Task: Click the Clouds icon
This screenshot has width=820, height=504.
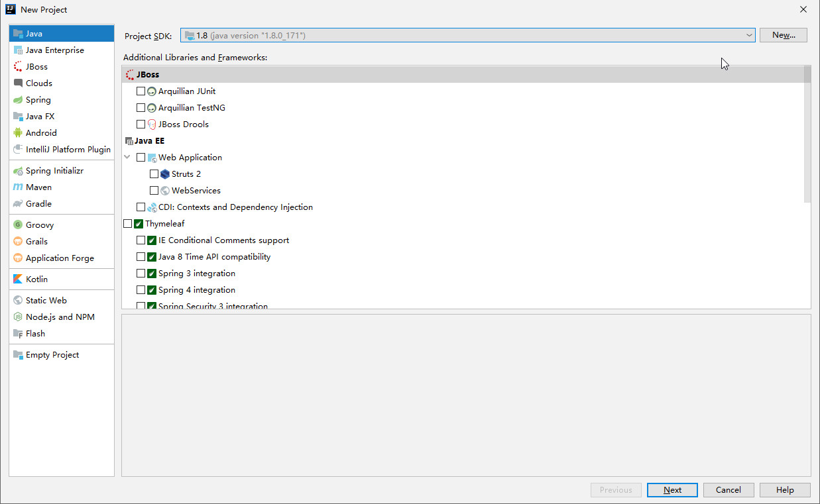Action: click(x=18, y=83)
